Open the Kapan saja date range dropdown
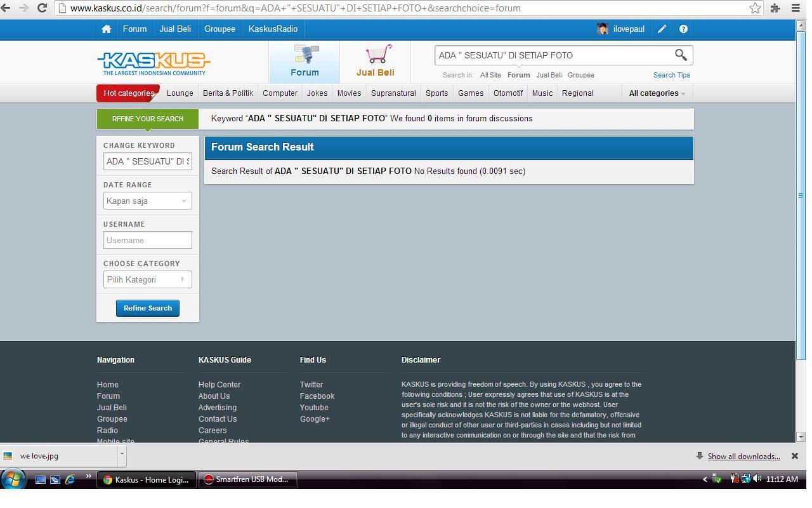The height and width of the screenshot is (508, 812). (148, 201)
